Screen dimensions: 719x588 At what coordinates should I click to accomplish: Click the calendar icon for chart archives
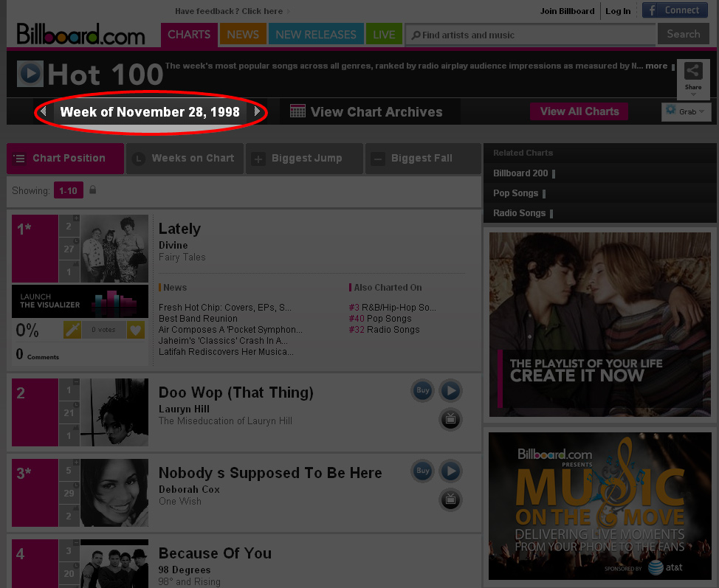pos(297,111)
